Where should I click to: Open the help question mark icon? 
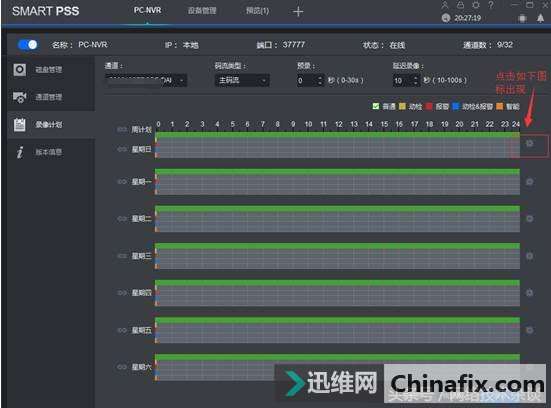(491, 5)
